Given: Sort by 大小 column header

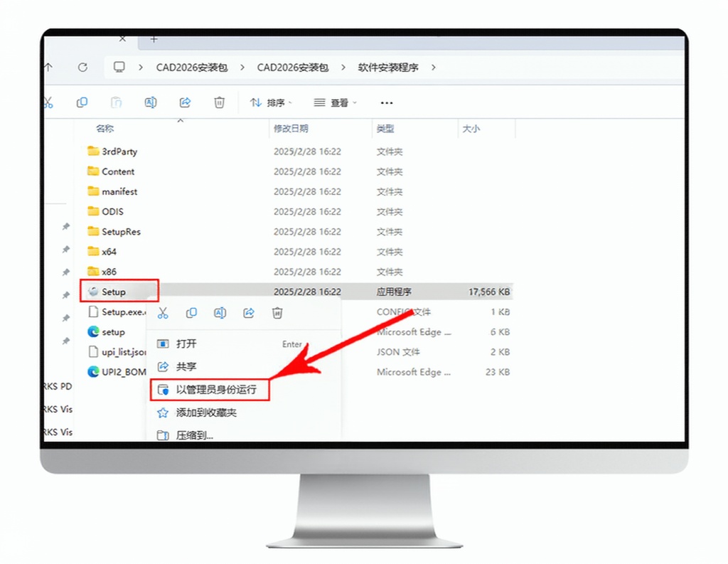Looking at the screenshot, I should (x=471, y=129).
